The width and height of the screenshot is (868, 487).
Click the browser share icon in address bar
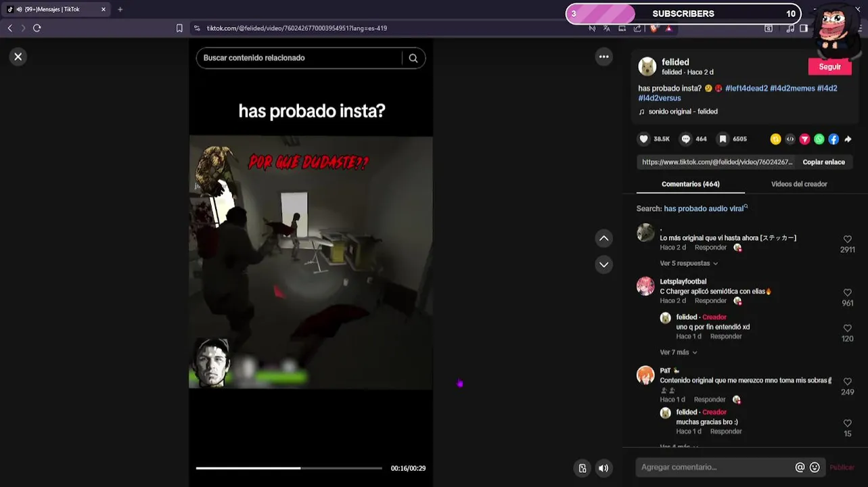coord(637,28)
